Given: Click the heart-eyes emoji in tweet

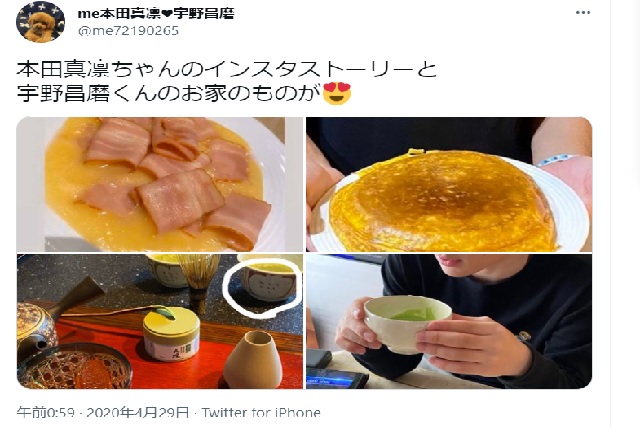Looking at the screenshot, I should pyautogui.click(x=337, y=93).
